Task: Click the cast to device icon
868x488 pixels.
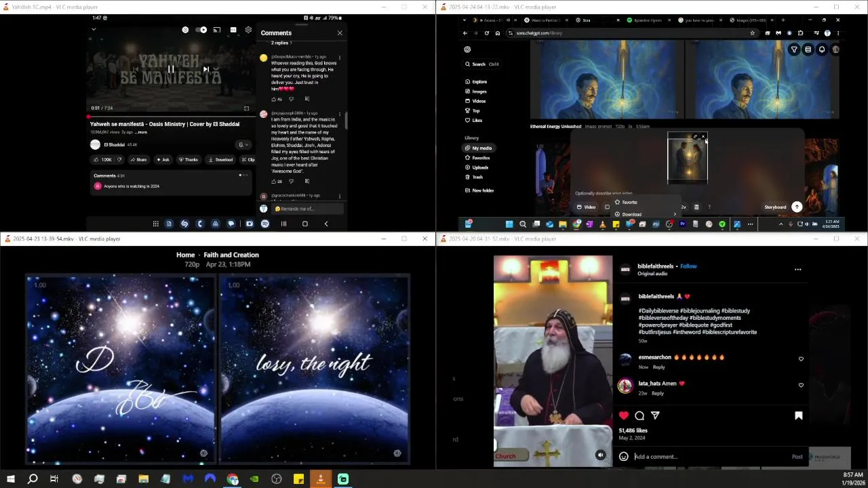Action: 217,30
